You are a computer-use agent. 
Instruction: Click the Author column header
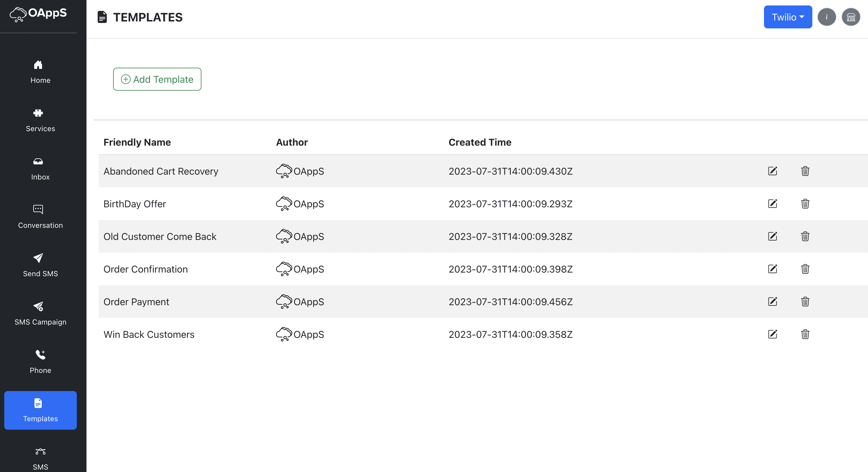pyautogui.click(x=292, y=142)
